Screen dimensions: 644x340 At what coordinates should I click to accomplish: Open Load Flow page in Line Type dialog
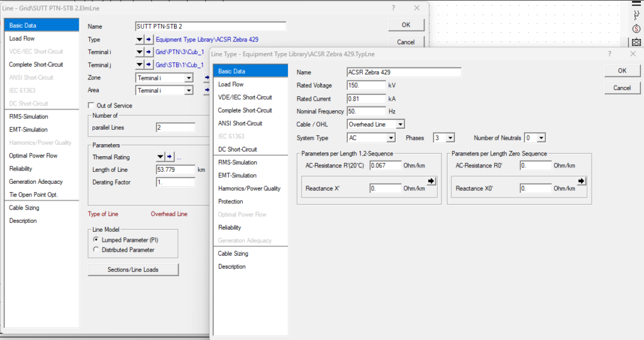[231, 84]
